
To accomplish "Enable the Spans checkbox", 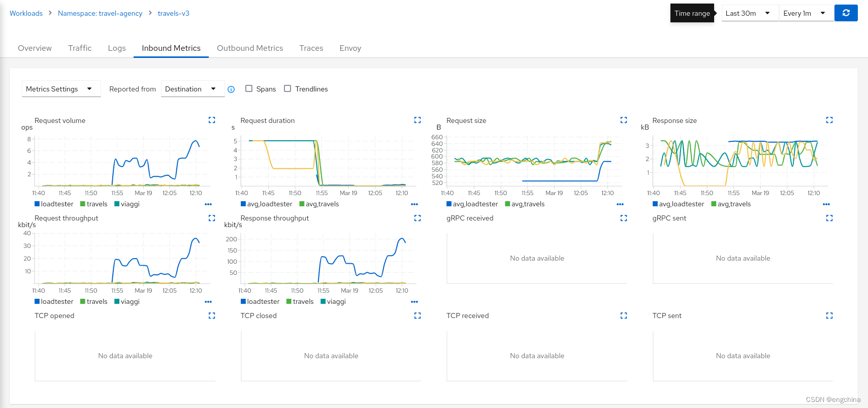I will 249,88.
